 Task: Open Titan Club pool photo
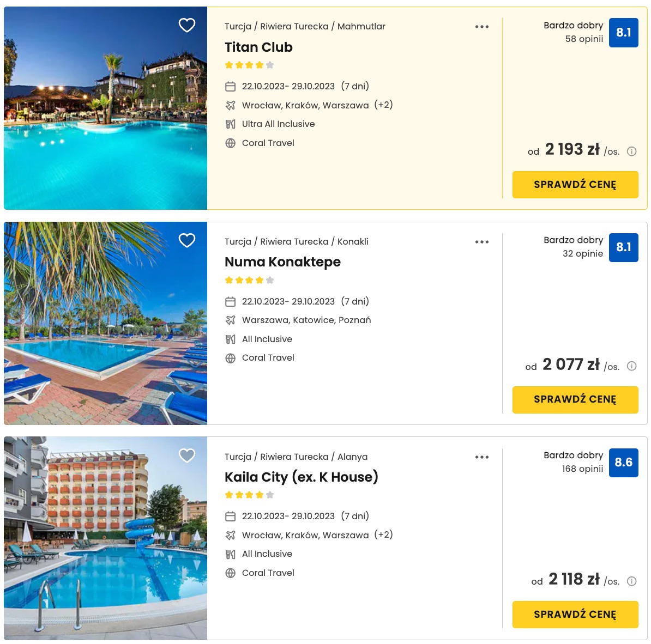click(105, 108)
